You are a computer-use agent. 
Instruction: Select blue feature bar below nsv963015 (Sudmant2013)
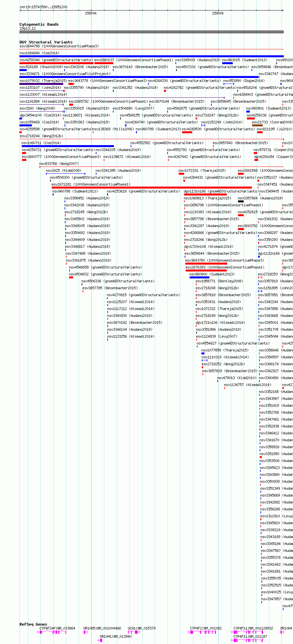(227, 63)
